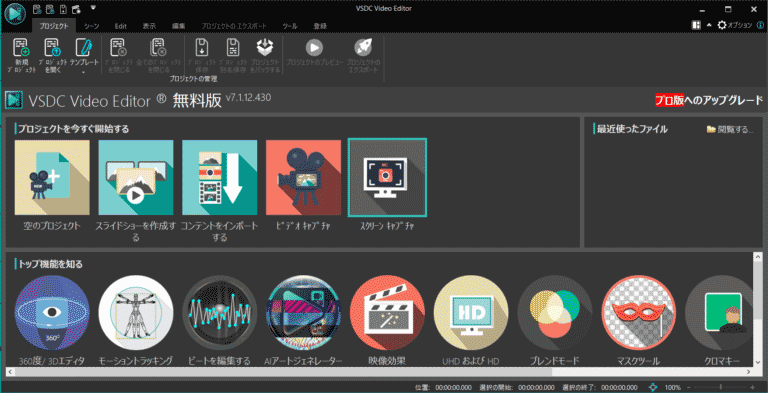This screenshot has height=393, width=768.
Task: Click the zoom in plus button
Action: [752, 387]
